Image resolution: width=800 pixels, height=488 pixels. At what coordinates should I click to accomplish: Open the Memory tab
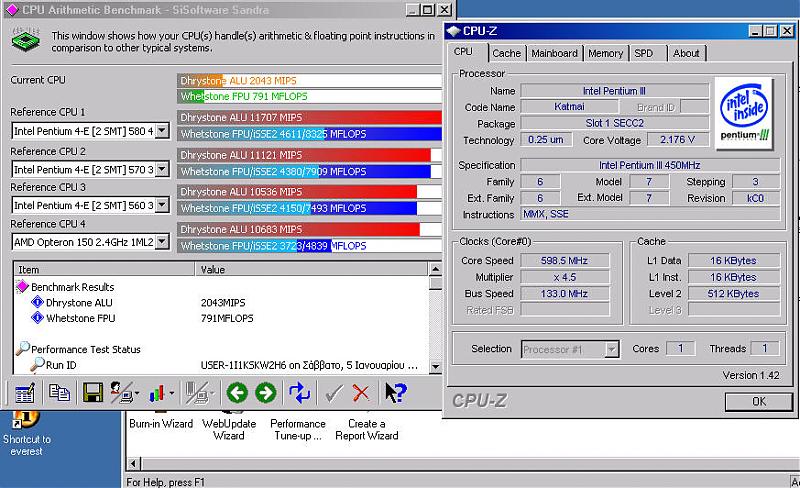(x=605, y=53)
